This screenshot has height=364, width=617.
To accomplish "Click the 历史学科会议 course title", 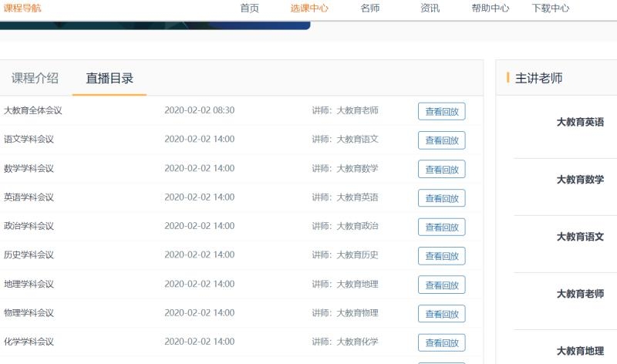I will click(29, 254).
